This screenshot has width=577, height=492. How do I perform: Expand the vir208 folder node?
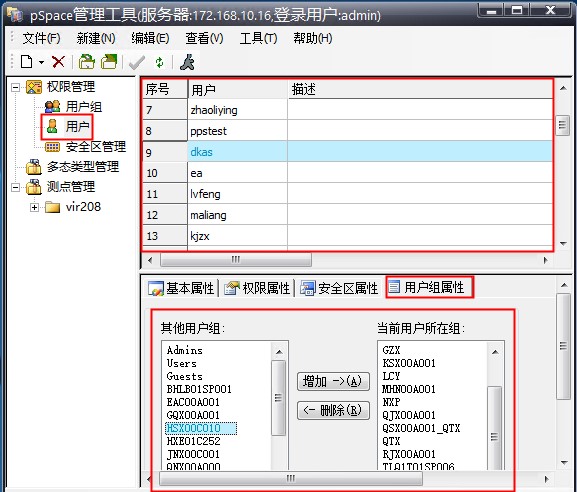pos(34,207)
